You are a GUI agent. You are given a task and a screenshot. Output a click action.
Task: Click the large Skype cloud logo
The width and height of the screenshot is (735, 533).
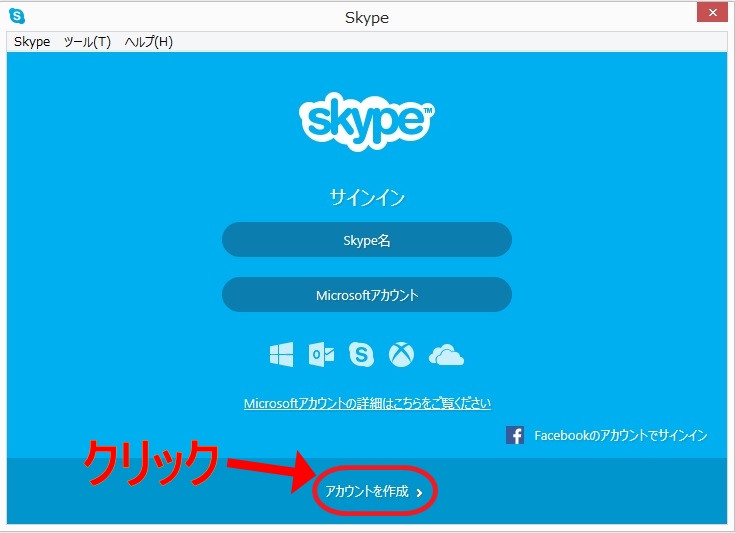(x=367, y=121)
